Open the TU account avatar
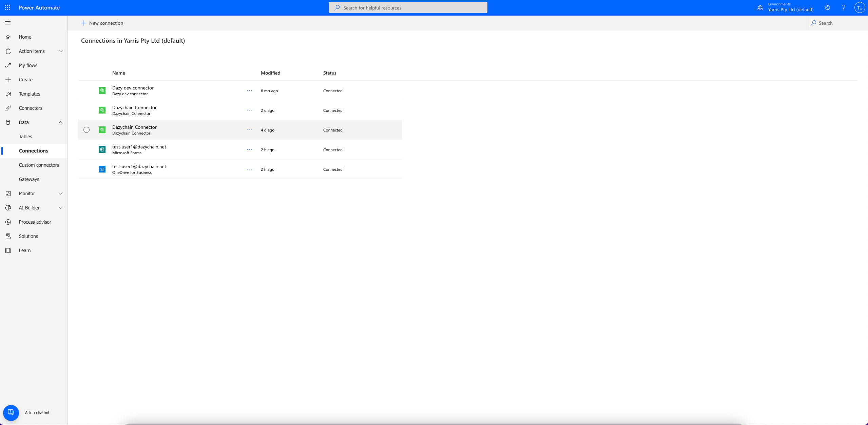 pos(860,7)
